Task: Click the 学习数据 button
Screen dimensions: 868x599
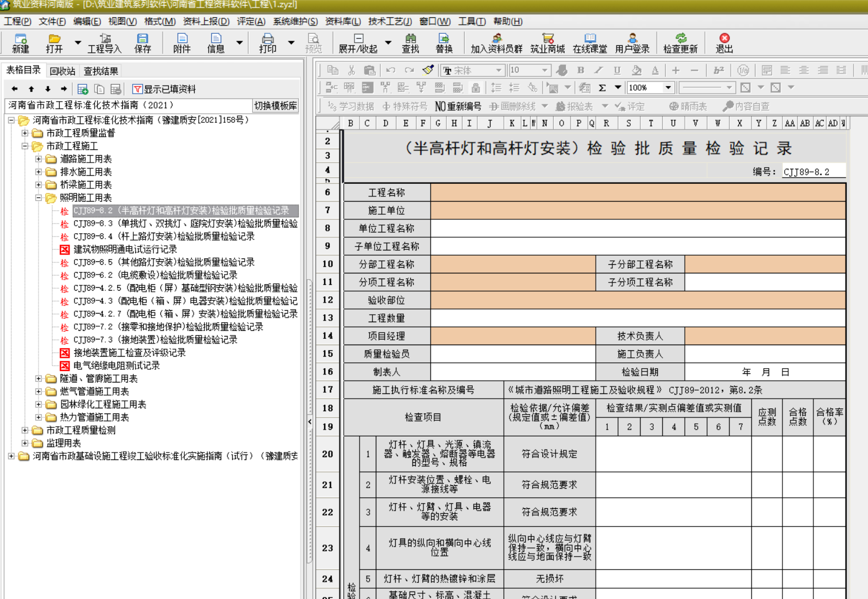Action: pos(350,106)
